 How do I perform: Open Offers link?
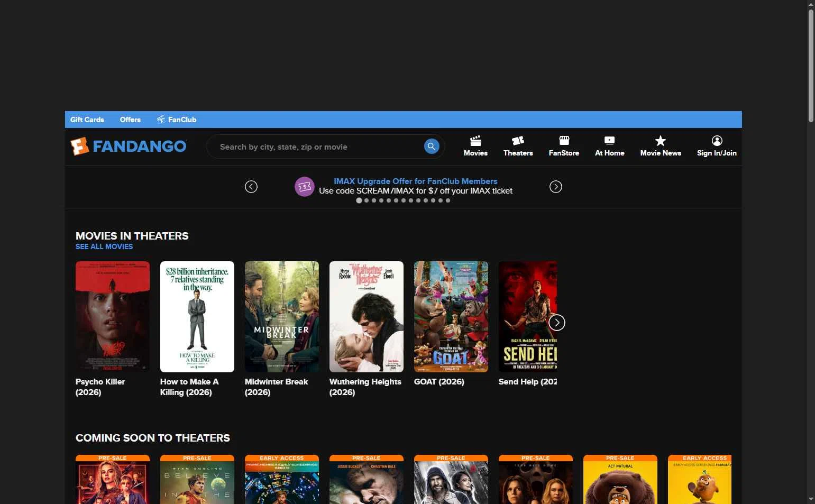click(x=130, y=120)
